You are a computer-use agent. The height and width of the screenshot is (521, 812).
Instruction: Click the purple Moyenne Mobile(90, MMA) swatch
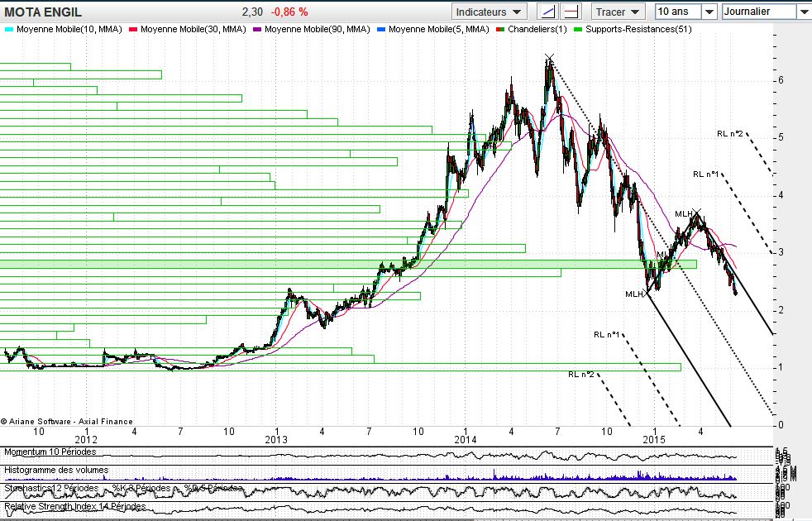click(x=257, y=30)
